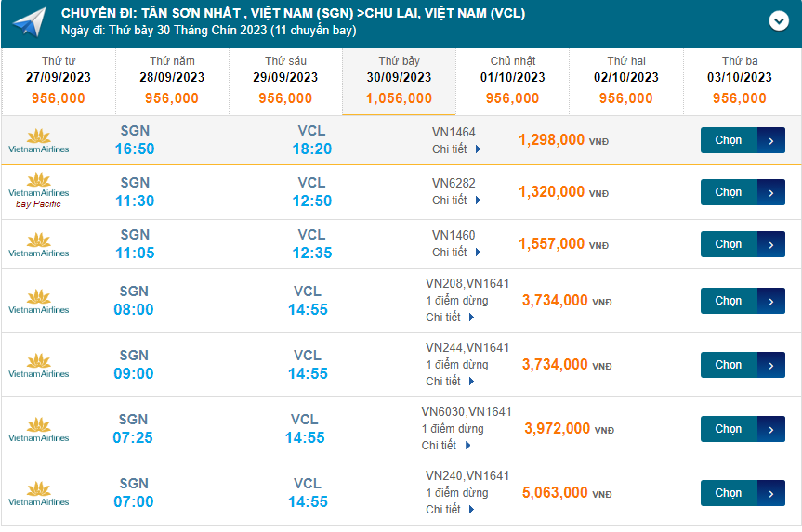
Task: Expand Chi tiết for flight VN6282
Action: click(456, 200)
